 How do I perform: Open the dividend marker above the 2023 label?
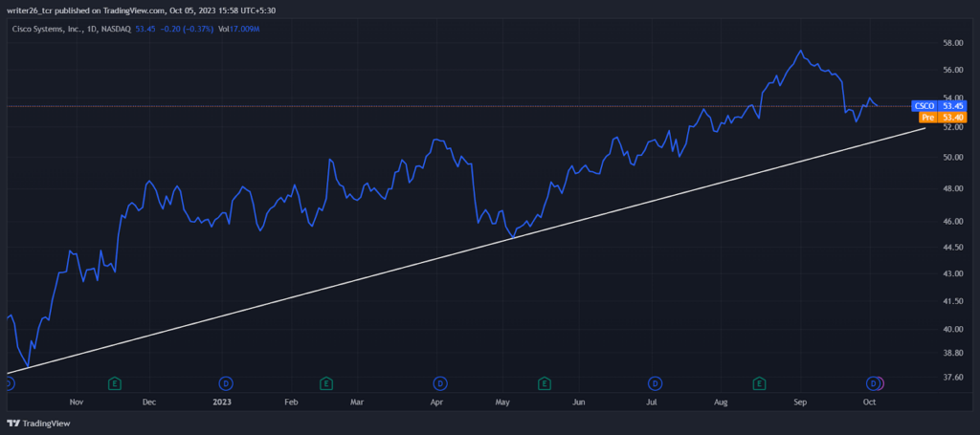(226, 382)
